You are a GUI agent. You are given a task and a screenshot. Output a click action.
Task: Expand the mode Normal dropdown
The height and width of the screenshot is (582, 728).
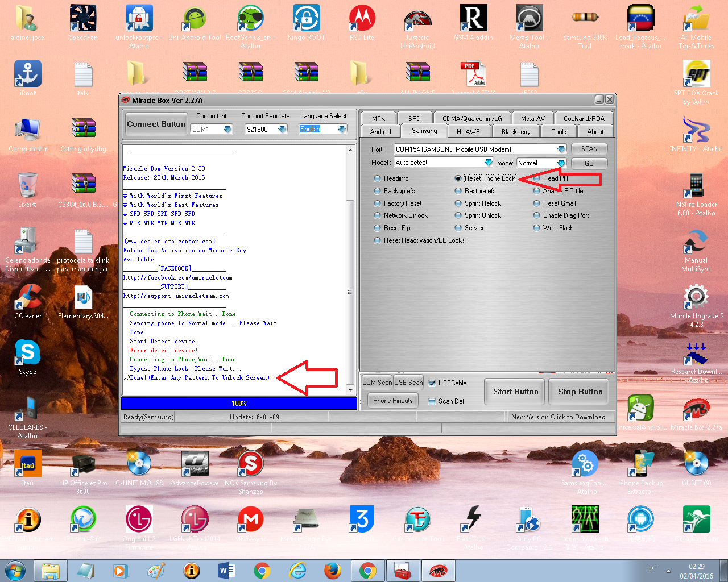tap(561, 163)
